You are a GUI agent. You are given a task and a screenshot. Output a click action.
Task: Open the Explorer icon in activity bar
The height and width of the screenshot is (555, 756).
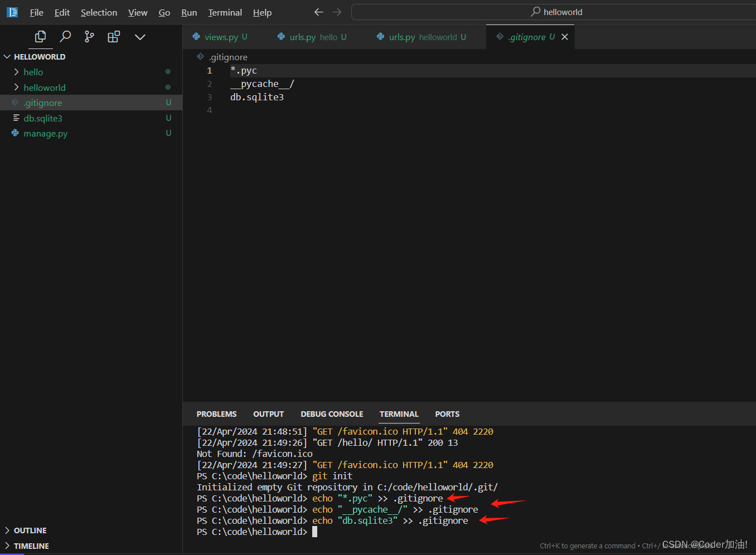coord(40,37)
